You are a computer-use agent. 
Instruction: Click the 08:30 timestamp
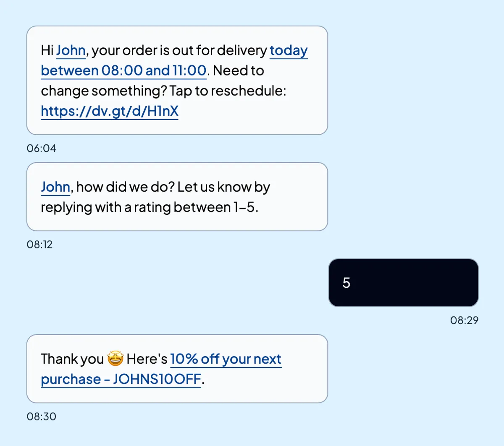point(42,416)
